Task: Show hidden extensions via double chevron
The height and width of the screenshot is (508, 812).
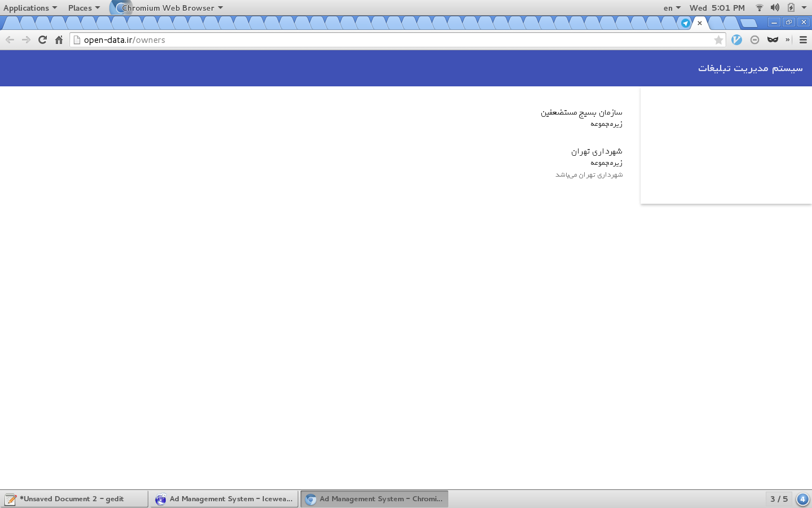Action: [788, 40]
